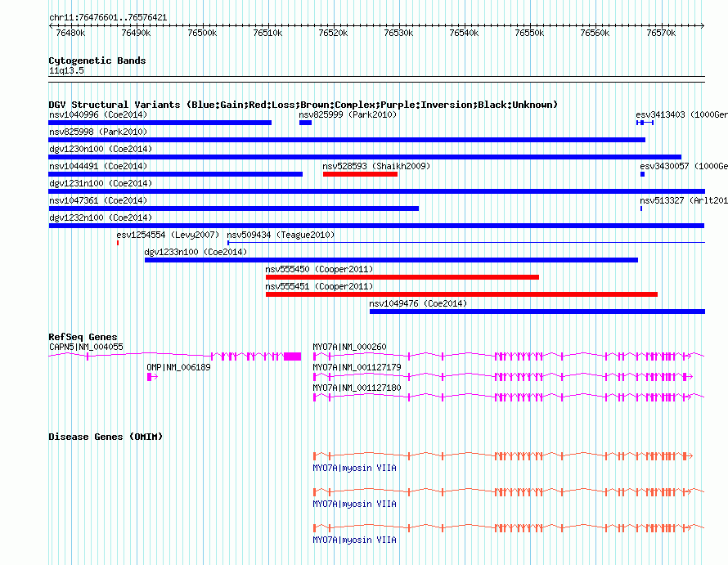Click the ruler's right end arrow
The image size is (728, 565).
pos(703,26)
